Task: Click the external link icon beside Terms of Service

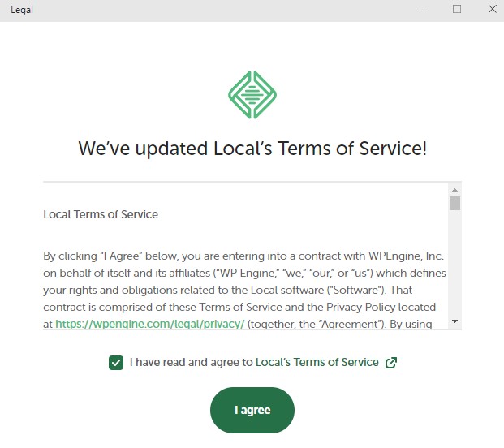Action: pyautogui.click(x=391, y=363)
